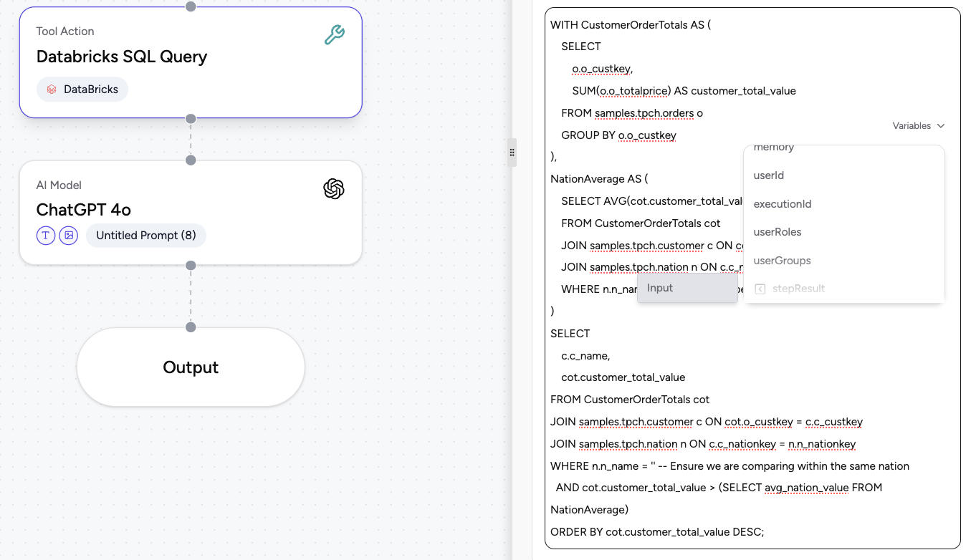Click the panel divider drag handle
Screen dimensions: 971x560
512,153
